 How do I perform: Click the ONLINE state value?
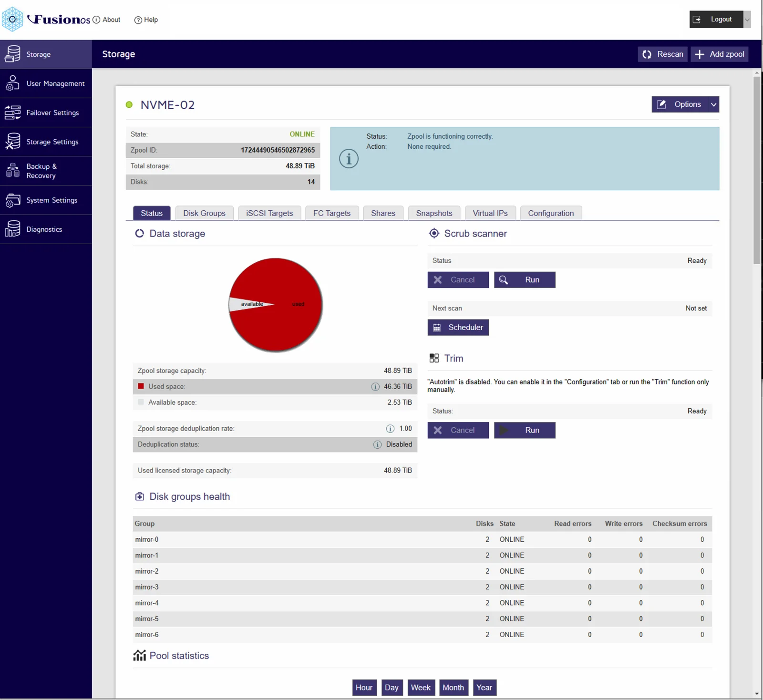coord(302,134)
